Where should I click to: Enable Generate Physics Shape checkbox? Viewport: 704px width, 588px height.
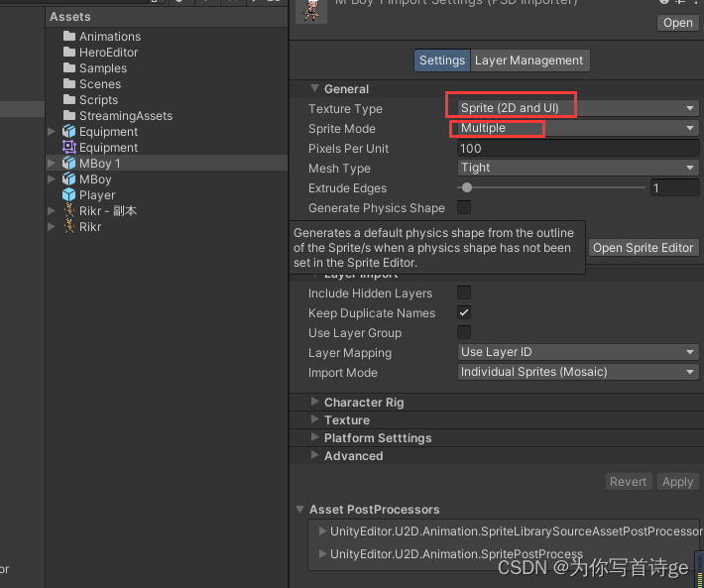[x=464, y=207]
